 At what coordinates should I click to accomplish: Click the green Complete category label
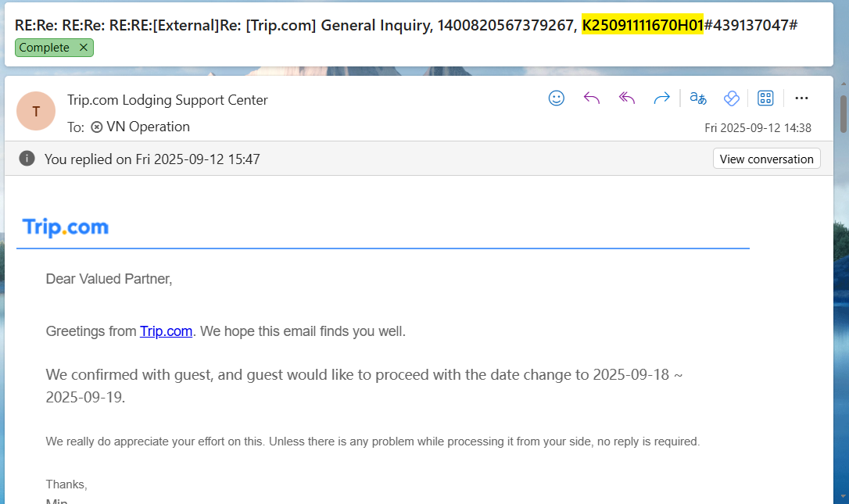(x=44, y=48)
